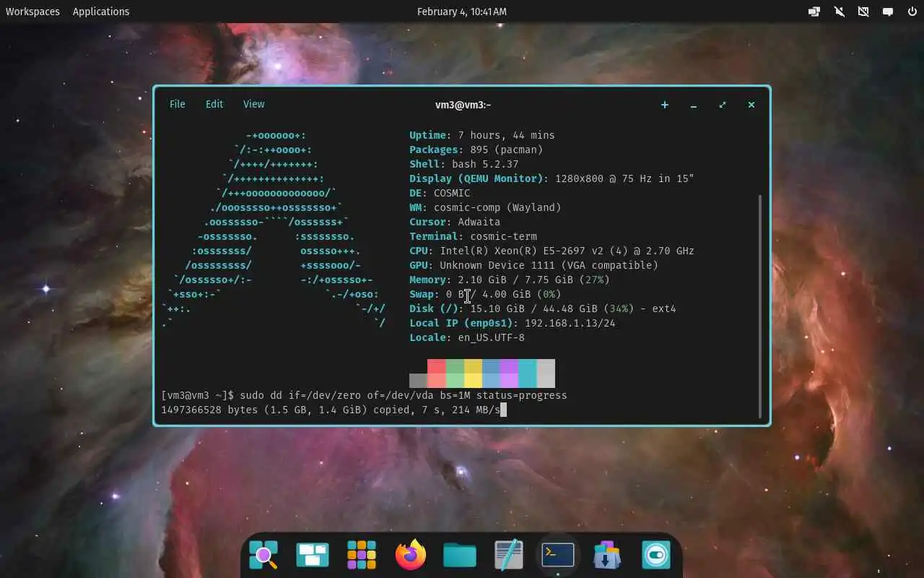Focus the terminal icon in dock

(558, 555)
